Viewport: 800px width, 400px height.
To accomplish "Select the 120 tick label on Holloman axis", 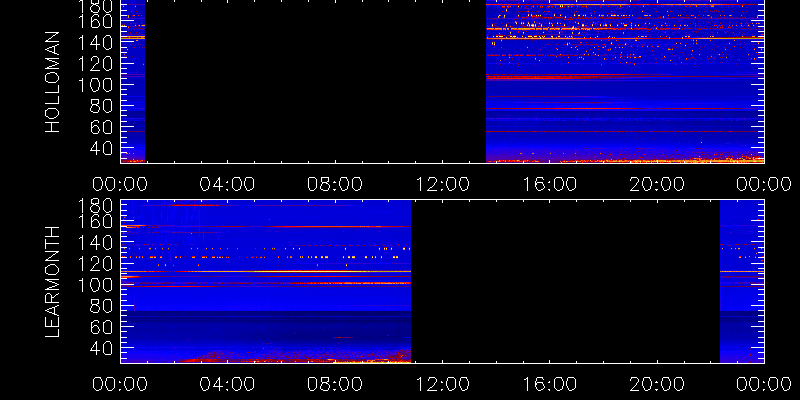I will point(96,64).
